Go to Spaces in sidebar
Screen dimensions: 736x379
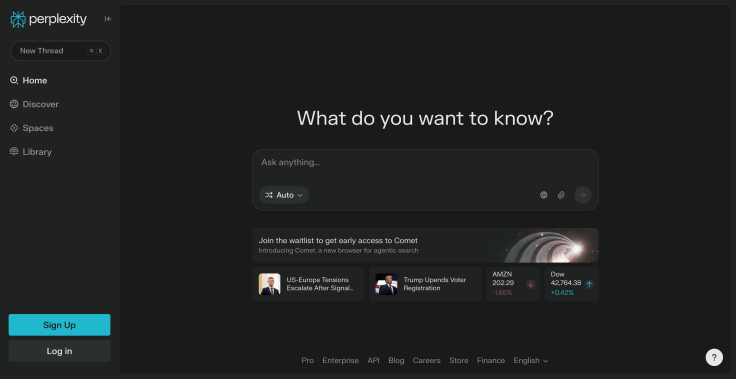(x=31, y=128)
